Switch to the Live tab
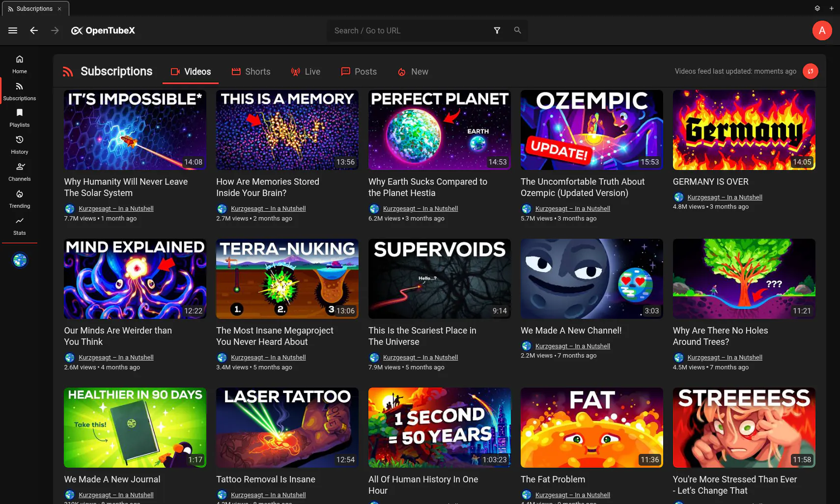Viewport: 840px width, 504px height. pos(306,72)
